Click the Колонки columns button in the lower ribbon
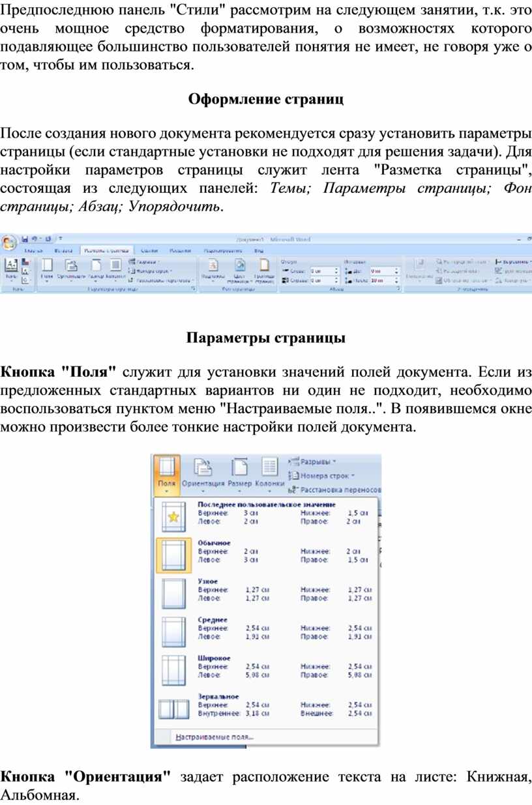 coord(269,474)
